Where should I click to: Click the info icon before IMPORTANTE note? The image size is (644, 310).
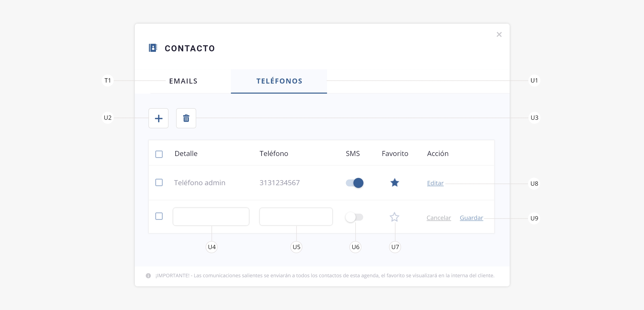pos(148,276)
